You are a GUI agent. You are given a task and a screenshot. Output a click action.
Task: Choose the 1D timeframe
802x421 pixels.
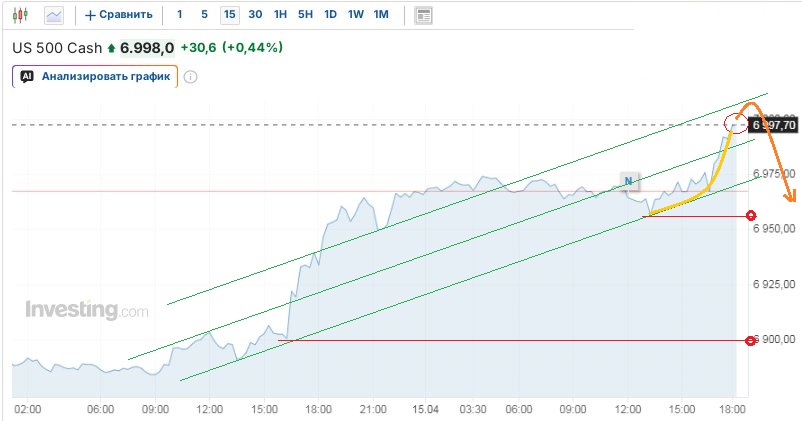[330, 15]
